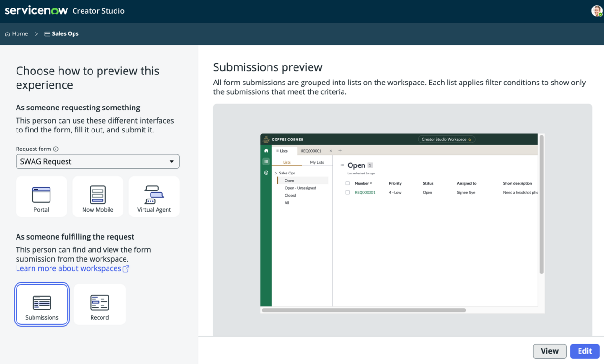The height and width of the screenshot is (364, 604).
Task: Select the Lists sub-tab in the list panel
Action: pos(287,162)
